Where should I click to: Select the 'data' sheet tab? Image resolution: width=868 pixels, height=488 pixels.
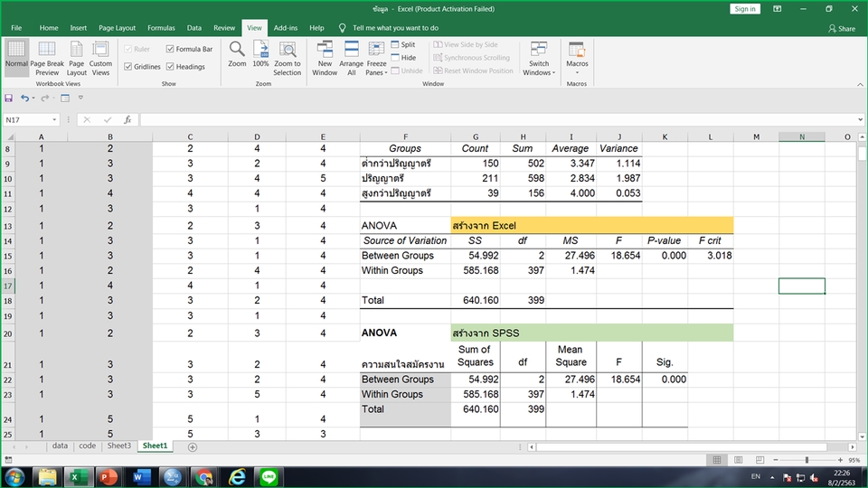point(60,446)
